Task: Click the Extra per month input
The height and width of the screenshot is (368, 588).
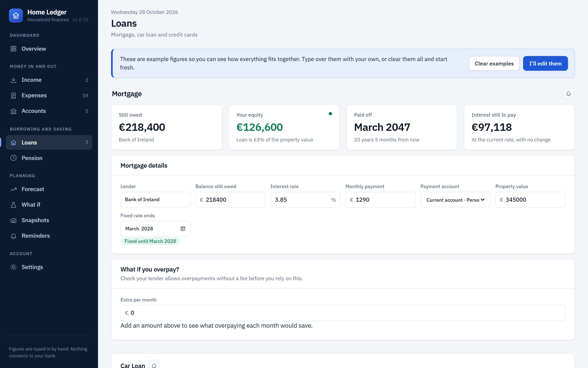Action: pyautogui.click(x=343, y=313)
